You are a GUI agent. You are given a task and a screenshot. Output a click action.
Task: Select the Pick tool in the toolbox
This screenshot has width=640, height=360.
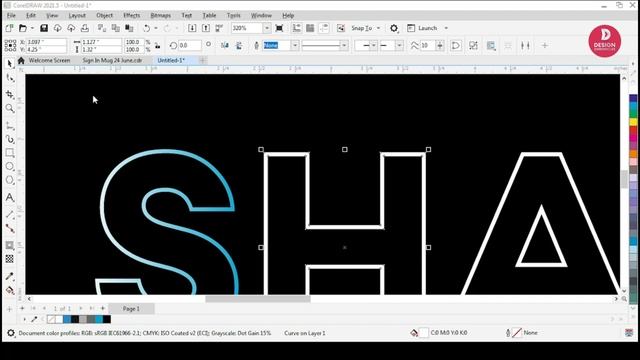click(x=10, y=64)
